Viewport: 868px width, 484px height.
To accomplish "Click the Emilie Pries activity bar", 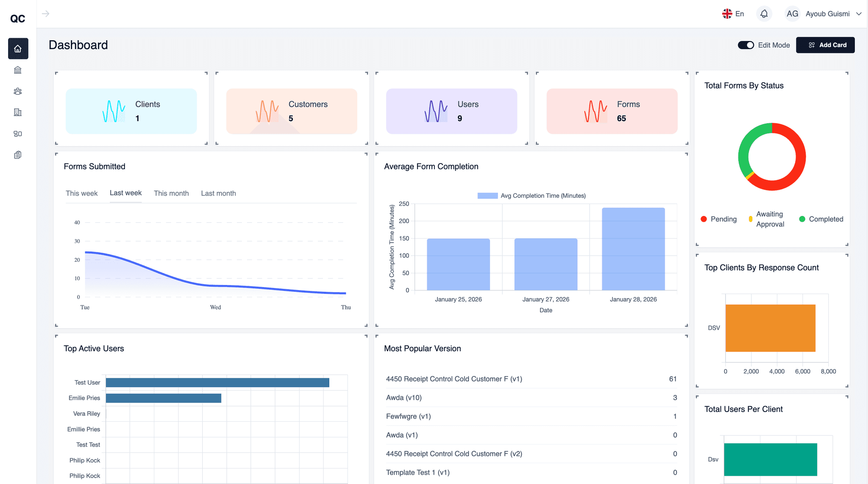I will pos(164,398).
